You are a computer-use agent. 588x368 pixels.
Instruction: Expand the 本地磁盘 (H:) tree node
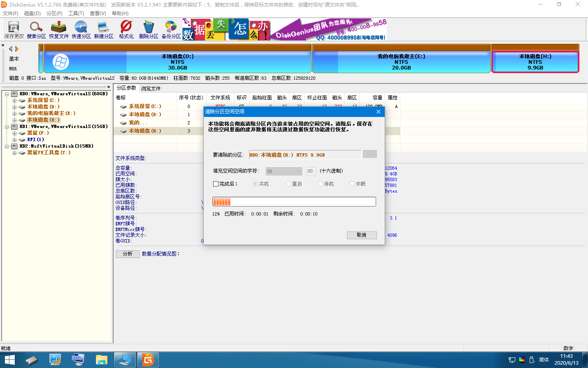(x=14, y=120)
